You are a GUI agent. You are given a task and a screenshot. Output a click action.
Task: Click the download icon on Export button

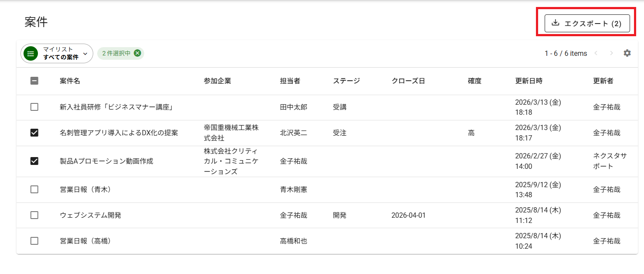pyautogui.click(x=555, y=23)
